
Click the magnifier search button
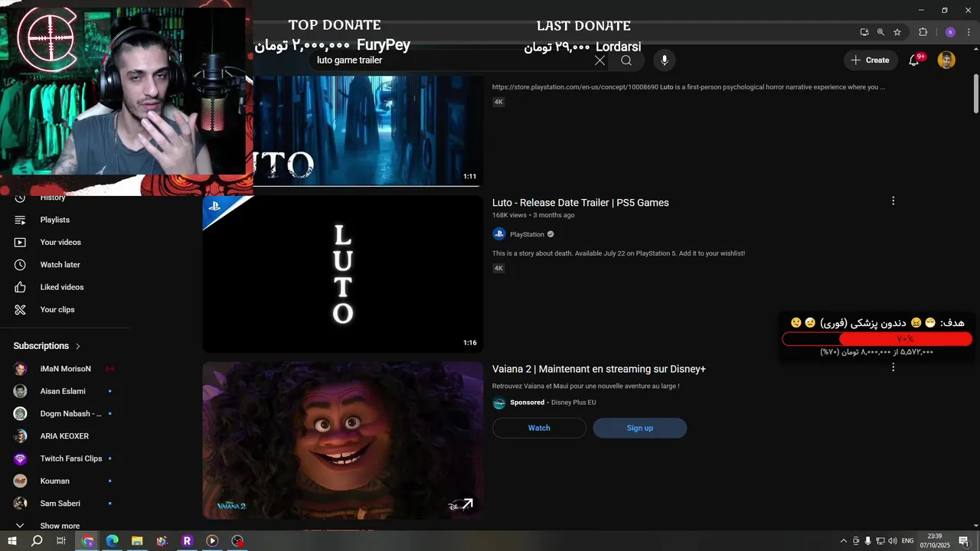click(626, 60)
